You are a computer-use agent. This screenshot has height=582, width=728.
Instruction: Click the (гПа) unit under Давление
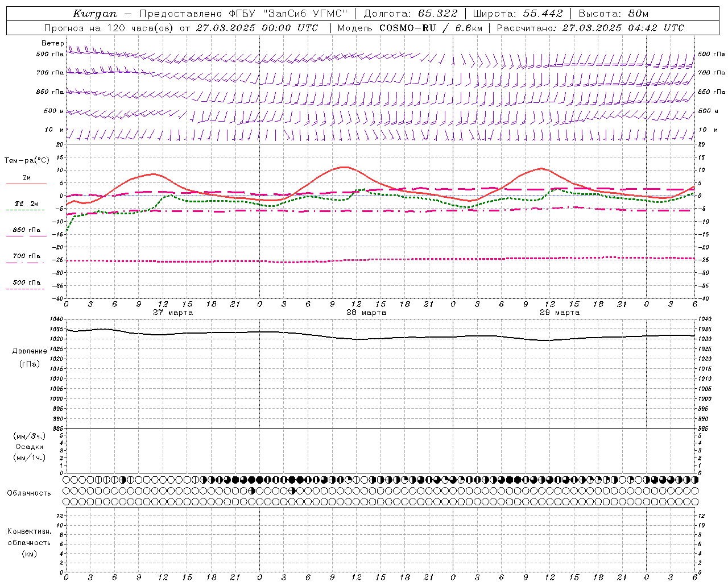[29, 364]
